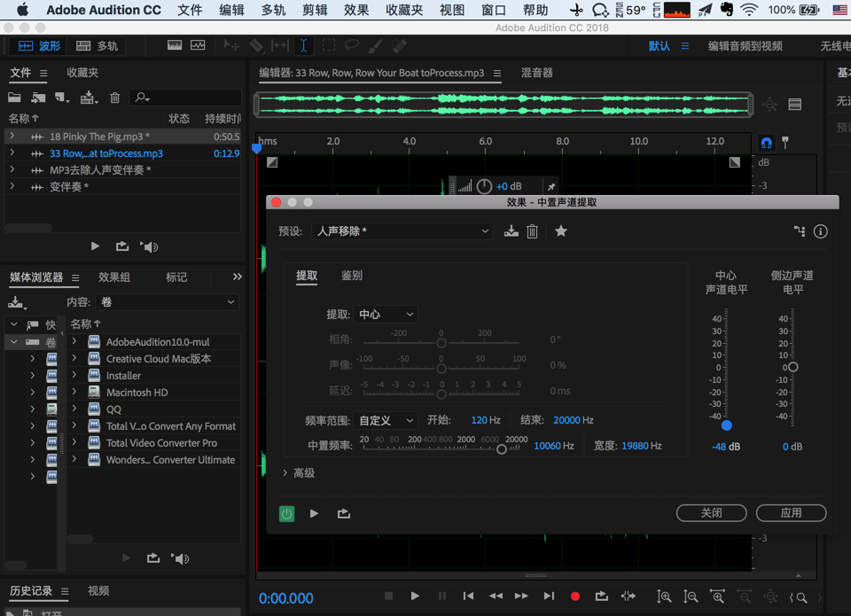This screenshot has height=616, width=851.
Task: Expand 18 Pinky The Pig.mp3 file row
Action: point(12,136)
